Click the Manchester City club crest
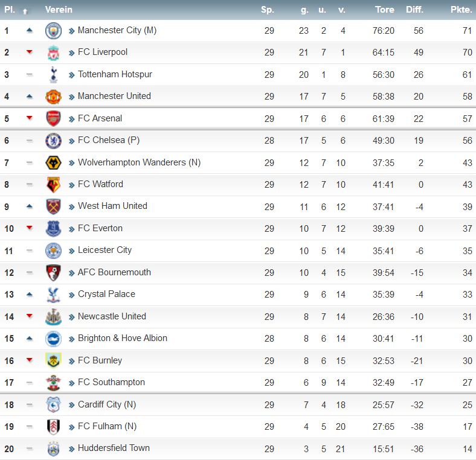 [53, 31]
